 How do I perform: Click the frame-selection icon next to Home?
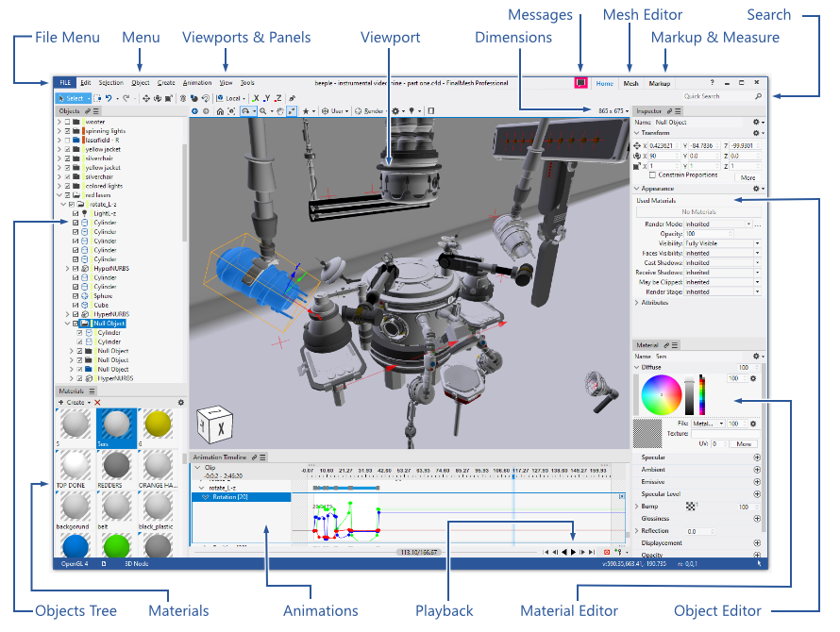pyautogui.click(x=231, y=111)
